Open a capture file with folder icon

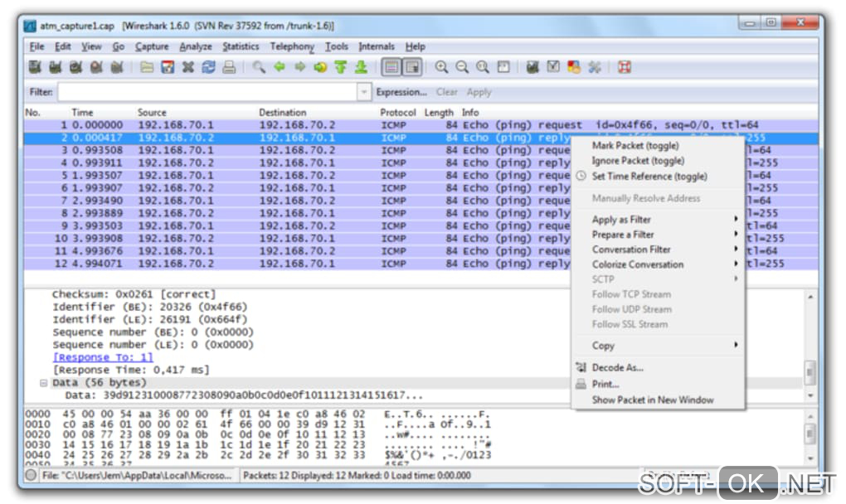tap(147, 67)
